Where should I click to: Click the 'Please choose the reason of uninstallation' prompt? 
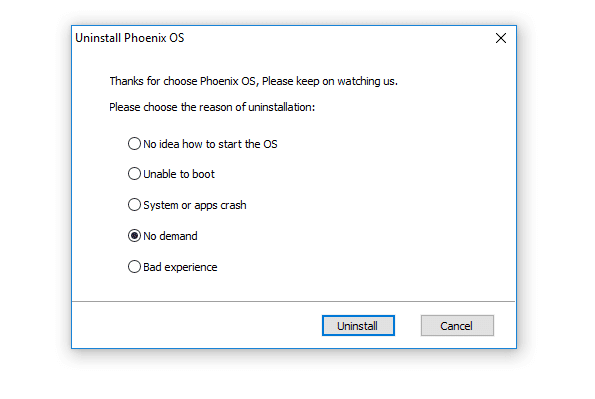coord(212,107)
